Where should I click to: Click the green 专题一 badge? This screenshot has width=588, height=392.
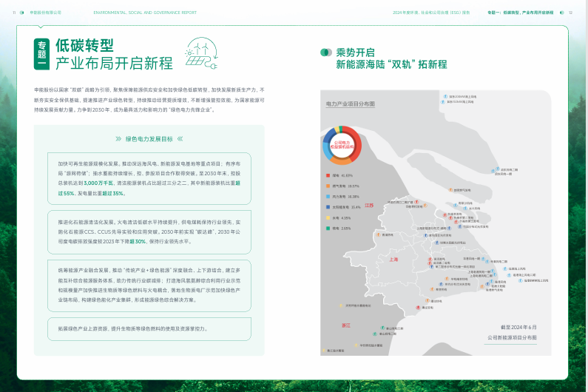(42, 55)
